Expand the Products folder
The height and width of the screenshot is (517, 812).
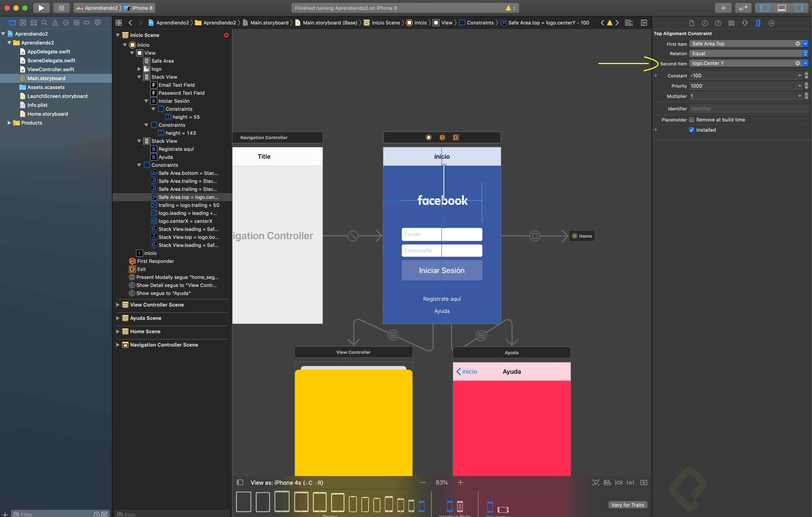[9, 123]
